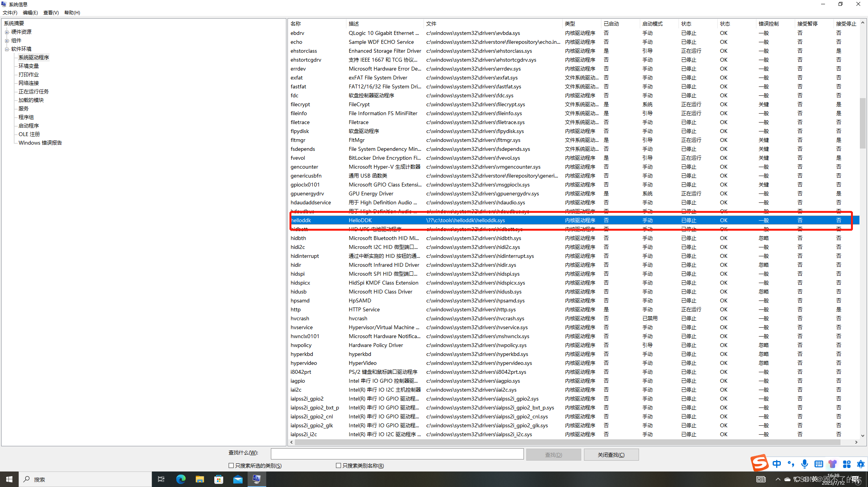
Task: Expand the 组件 tree node
Action: coord(7,40)
